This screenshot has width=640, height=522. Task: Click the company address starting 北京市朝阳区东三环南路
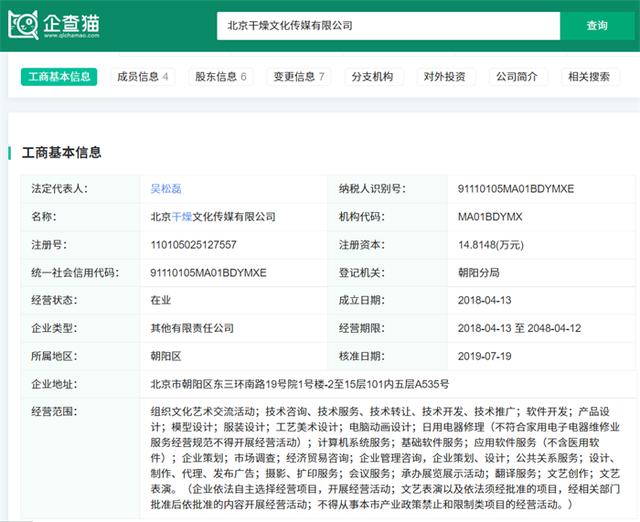pos(300,384)
